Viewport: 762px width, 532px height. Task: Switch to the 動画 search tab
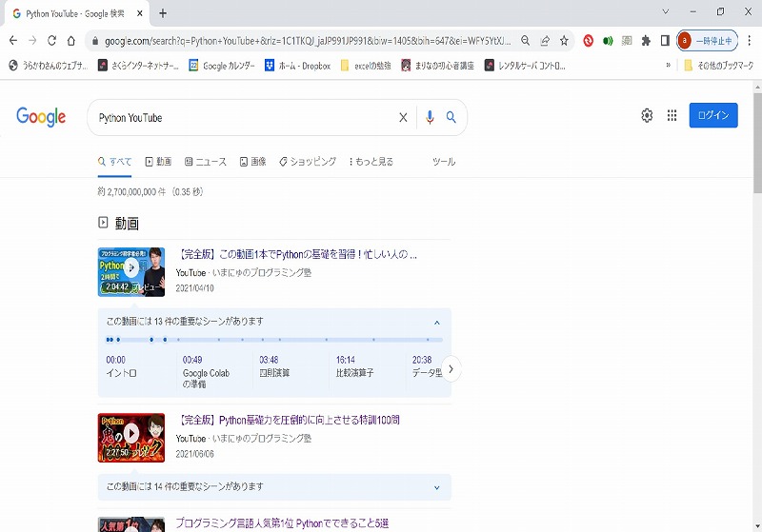158,162
